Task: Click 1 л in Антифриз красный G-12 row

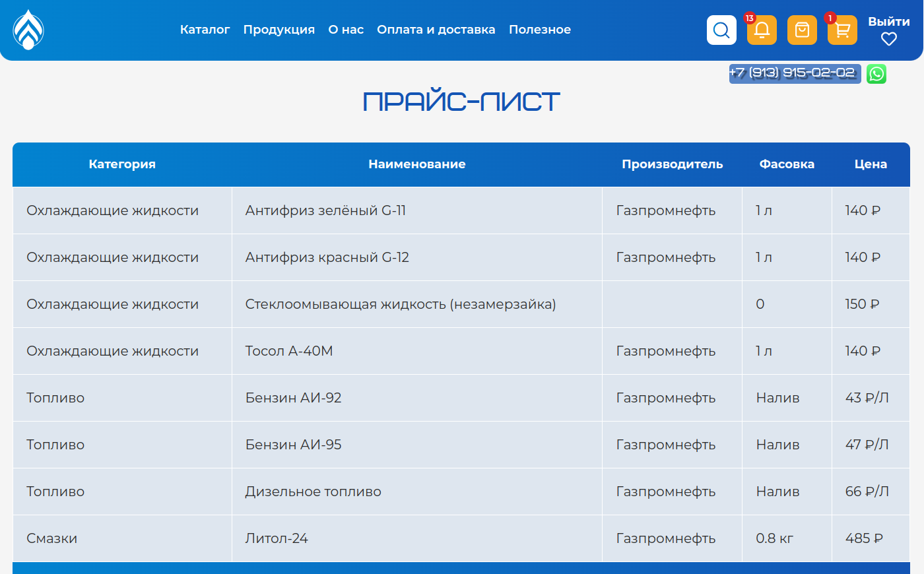Action: [787, 257]
